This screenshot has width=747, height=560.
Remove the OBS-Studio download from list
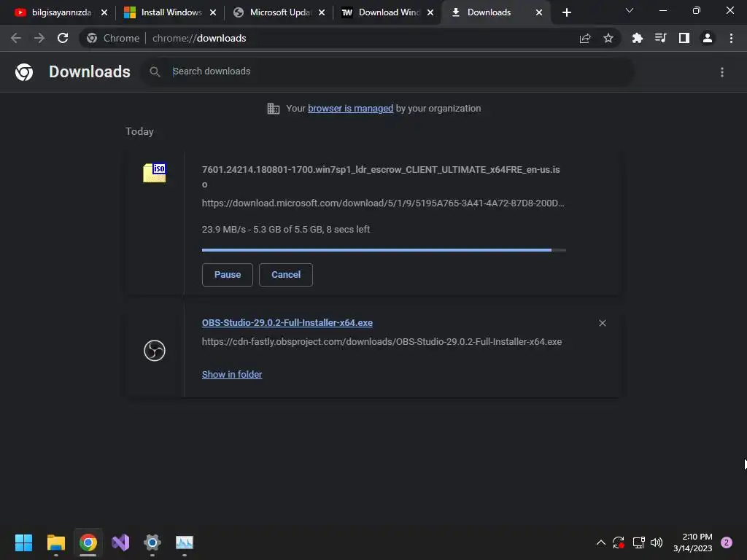[603, 323]
